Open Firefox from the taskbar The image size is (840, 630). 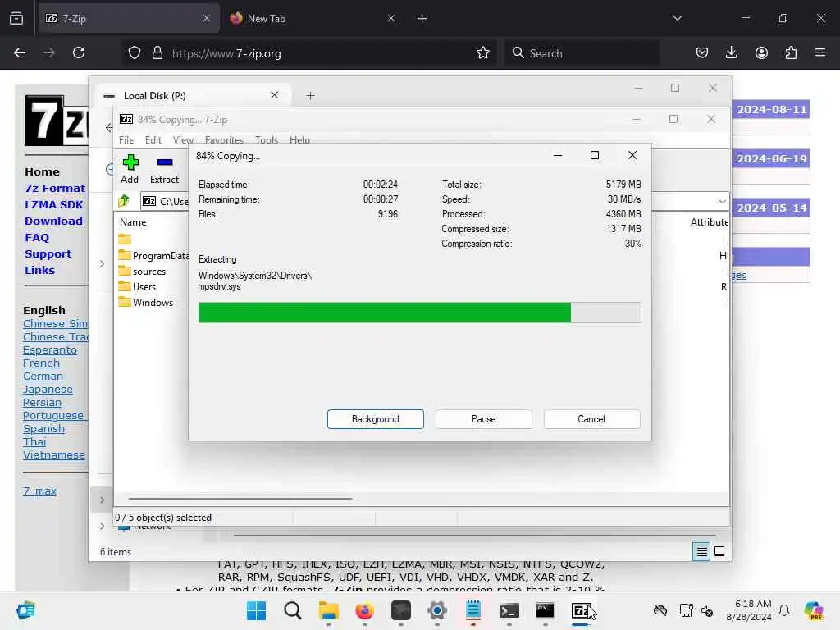tap(365, 610)
